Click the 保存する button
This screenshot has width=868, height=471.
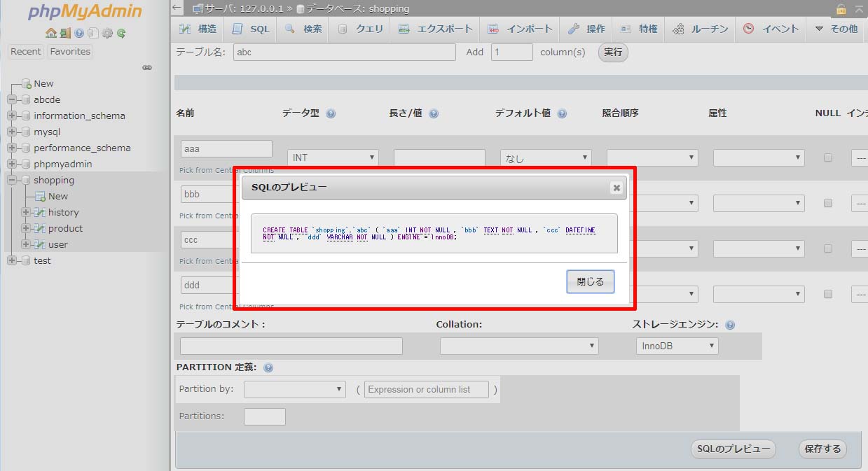click(822, 449)
